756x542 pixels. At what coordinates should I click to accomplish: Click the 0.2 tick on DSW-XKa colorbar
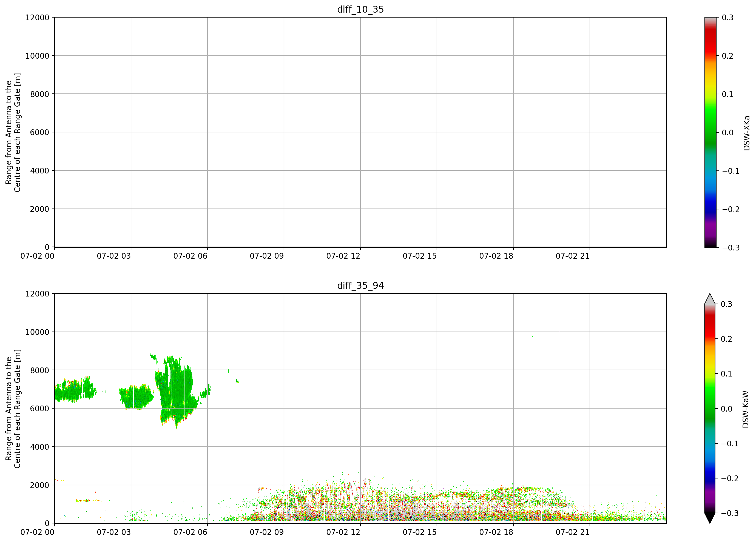point(728,56)
